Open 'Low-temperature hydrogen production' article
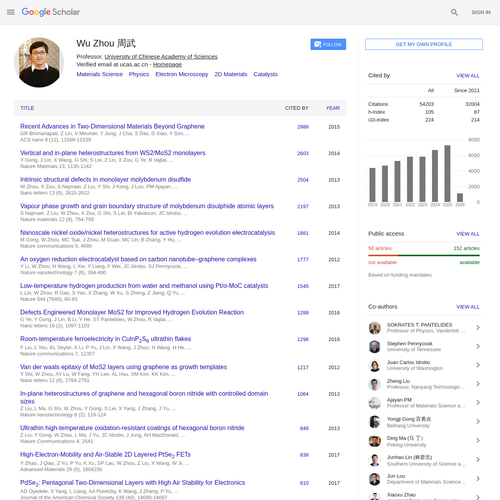 coord(144,286)
